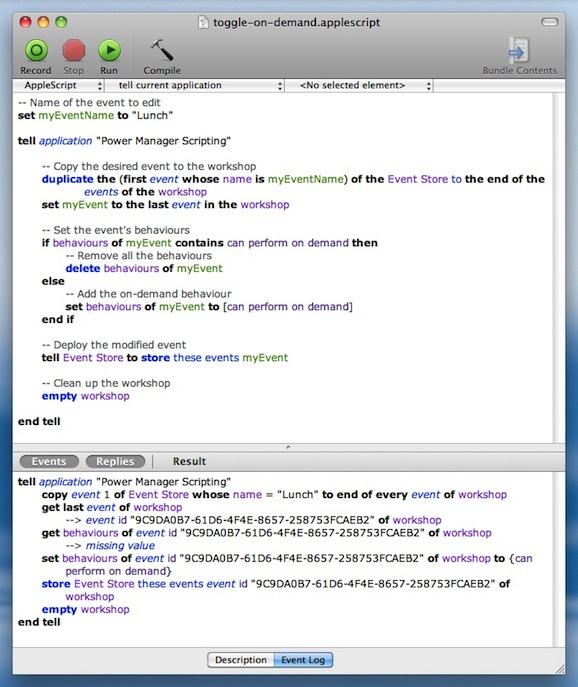
Task: Click the green zoom window button
Action: [x=61, y=22]
